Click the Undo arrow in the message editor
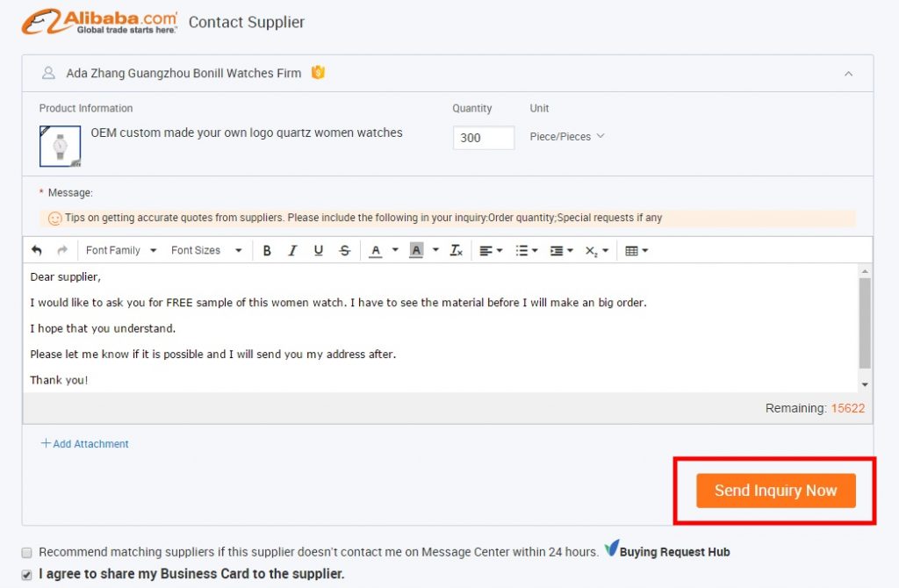 (34, 250)
